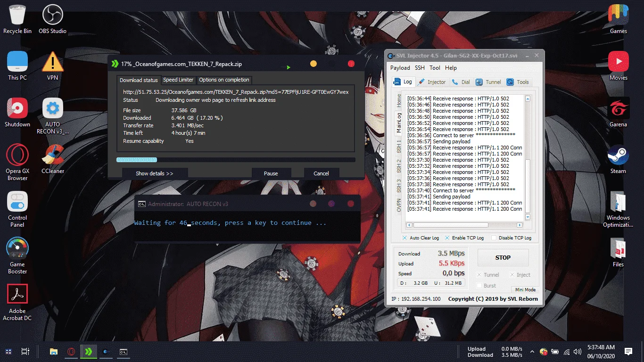
Task: Open the Control Panel desktop icon
Action: pos(17,209)
